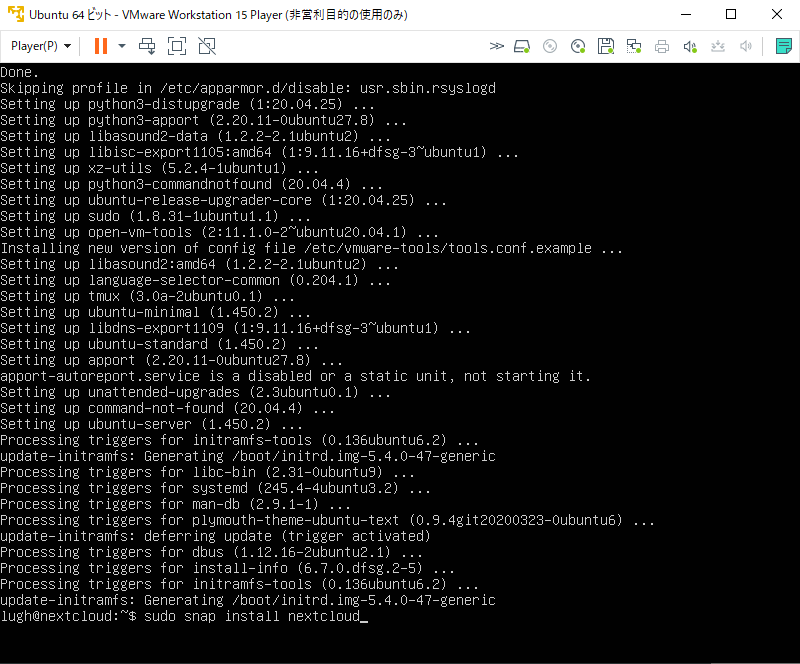
Task: Click 'Processing triggers for man-db' line
Action: (176, 504)
